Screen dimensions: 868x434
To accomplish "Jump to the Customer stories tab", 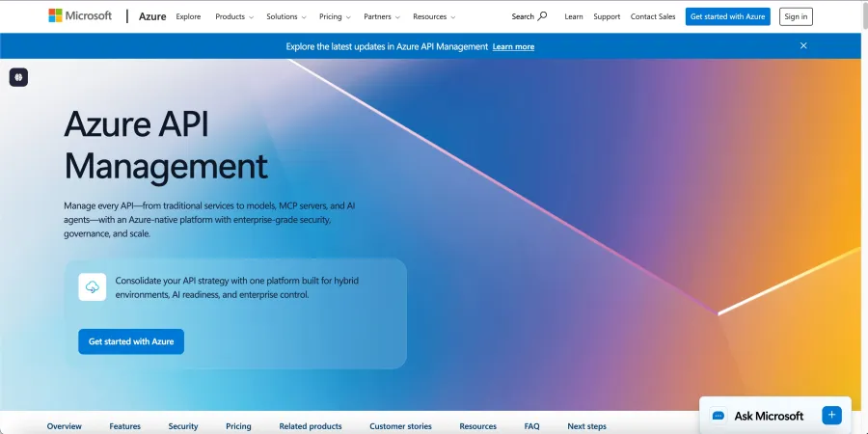I will [x=401, y=426].
